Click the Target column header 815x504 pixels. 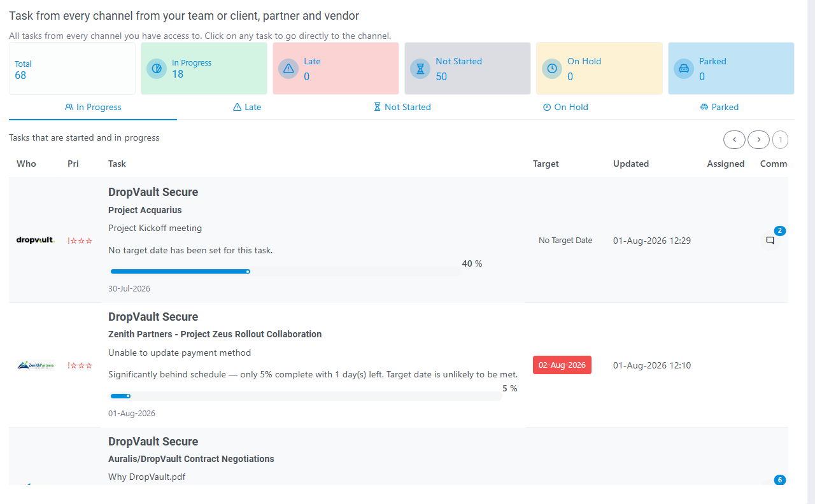pyautogui.click(x=546, y=164)
